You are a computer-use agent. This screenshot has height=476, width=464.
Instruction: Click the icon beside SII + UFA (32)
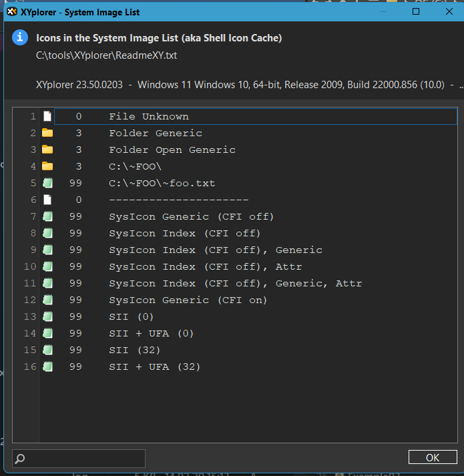click(x=47, y=367)
